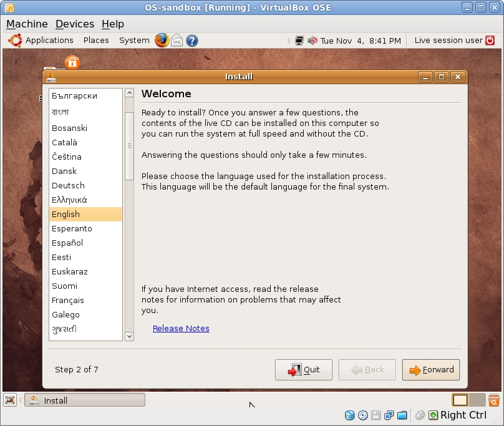Image resolution: width=504 pixels, height=426 pixels.
Task: Select the Gujarati language entry
Action: tap(85, 329)
